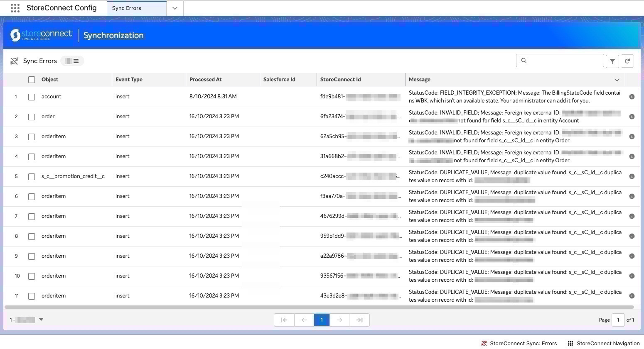
Task: Click the order object cell in row 2
Action: coord(48,117)
